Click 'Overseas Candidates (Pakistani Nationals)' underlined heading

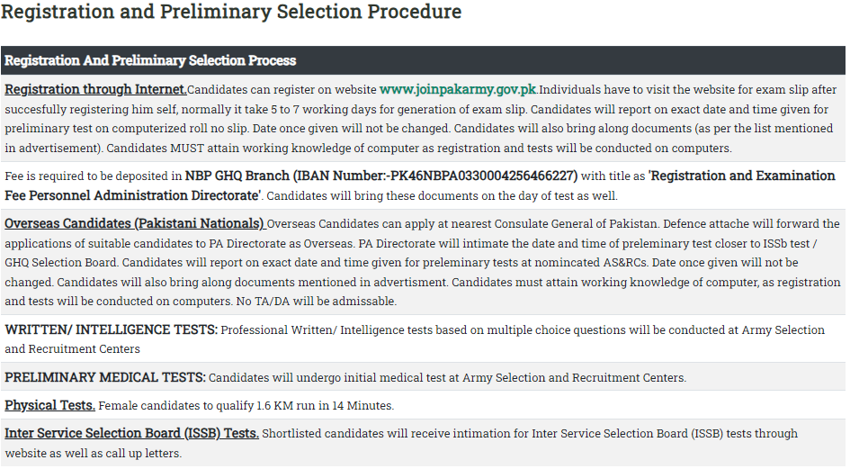click(x=135, y=224)
